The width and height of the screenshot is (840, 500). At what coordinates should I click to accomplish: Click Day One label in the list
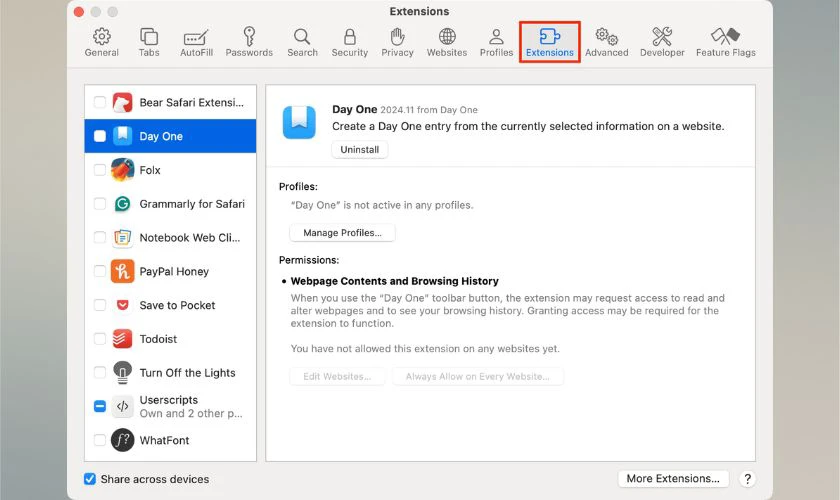[x=161, y=136]
